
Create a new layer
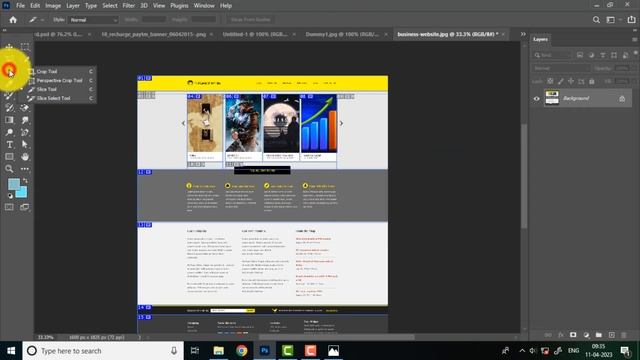pyautogui.click(x=611, y=335)
